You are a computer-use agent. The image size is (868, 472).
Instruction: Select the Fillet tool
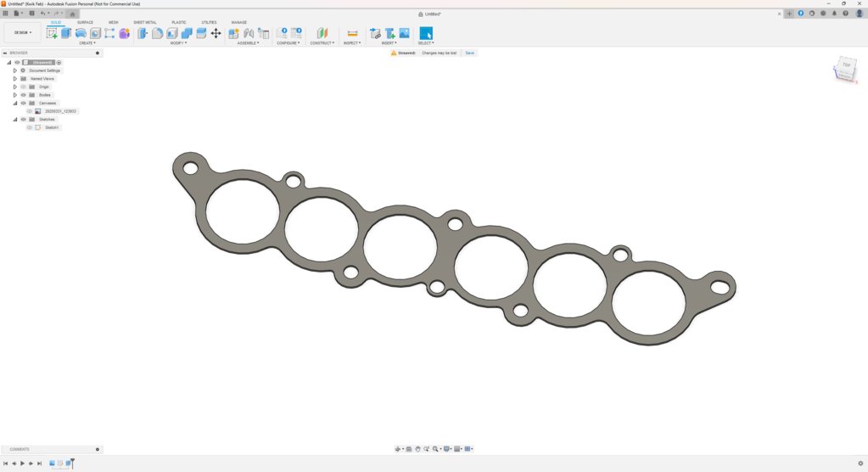pos(157,33)
